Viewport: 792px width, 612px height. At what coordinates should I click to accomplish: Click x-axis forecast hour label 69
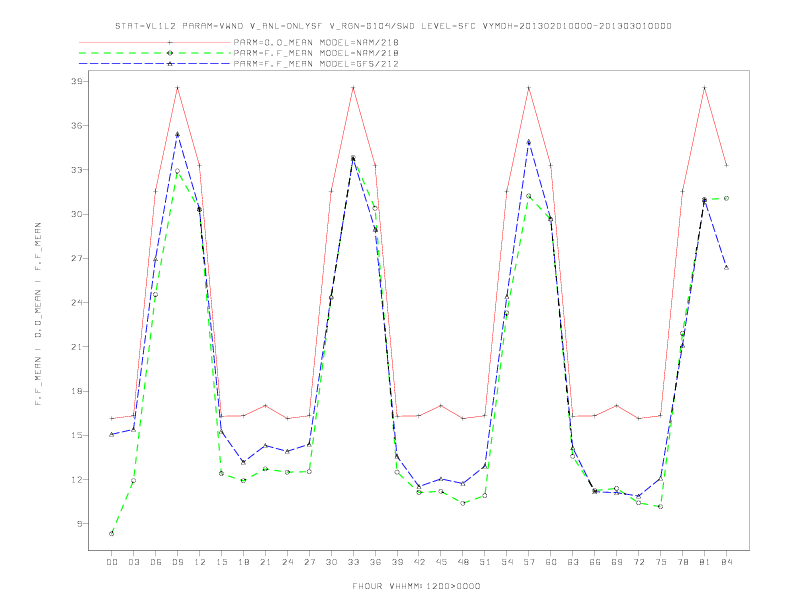tap(617, 562)
